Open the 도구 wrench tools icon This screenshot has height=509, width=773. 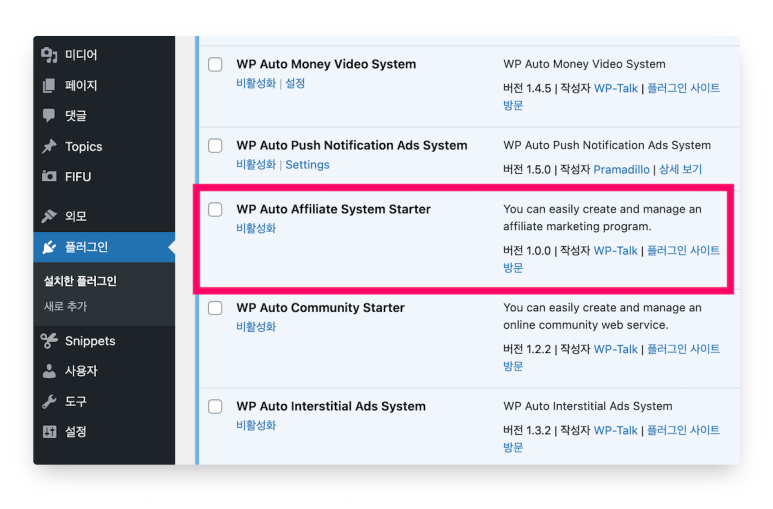49,401
